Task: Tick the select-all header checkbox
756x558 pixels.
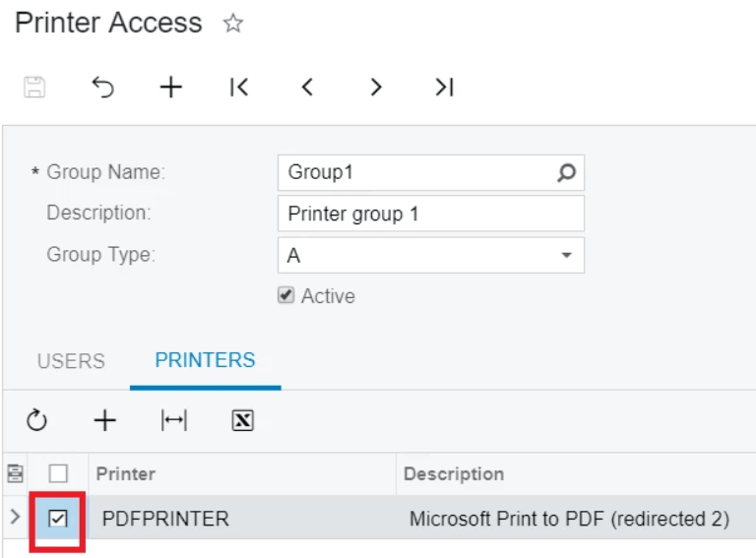Action: 58,473
